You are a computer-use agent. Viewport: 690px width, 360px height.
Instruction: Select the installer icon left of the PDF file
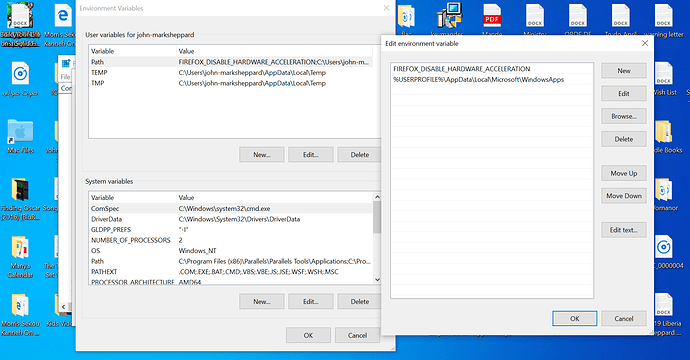(449, 15)
